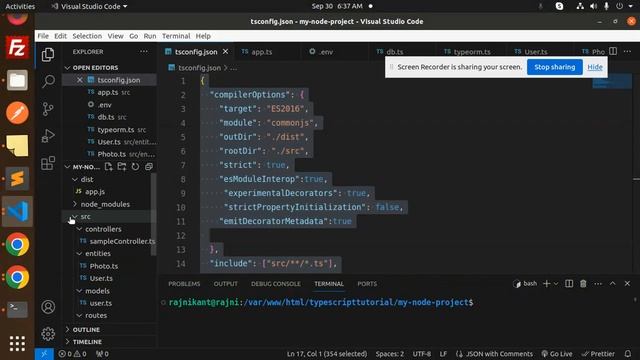Open the Extensions view
Screen dimensions: 640x360
[x=48, y=163]
